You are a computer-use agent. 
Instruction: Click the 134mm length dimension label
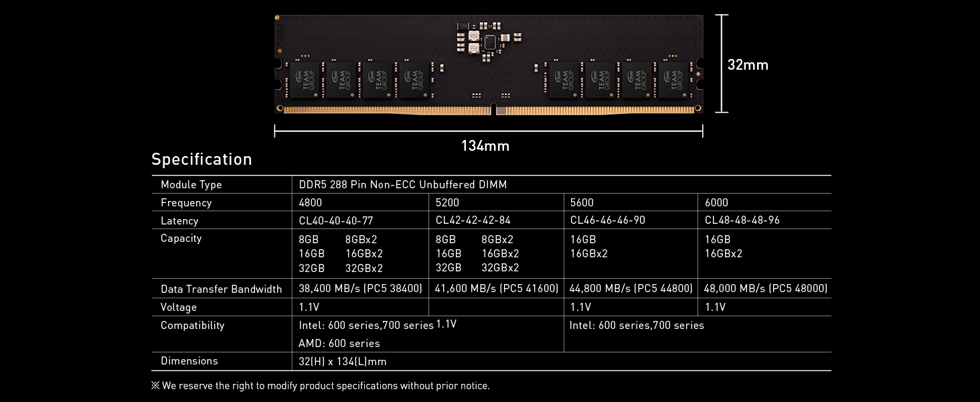coord(485,146)
